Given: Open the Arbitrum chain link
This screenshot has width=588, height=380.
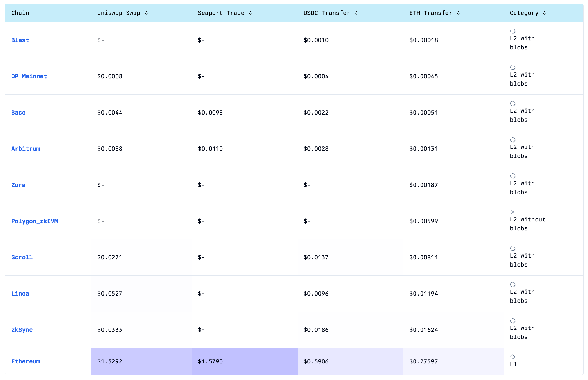Looking at the screenshot, I should pos(26,149).
